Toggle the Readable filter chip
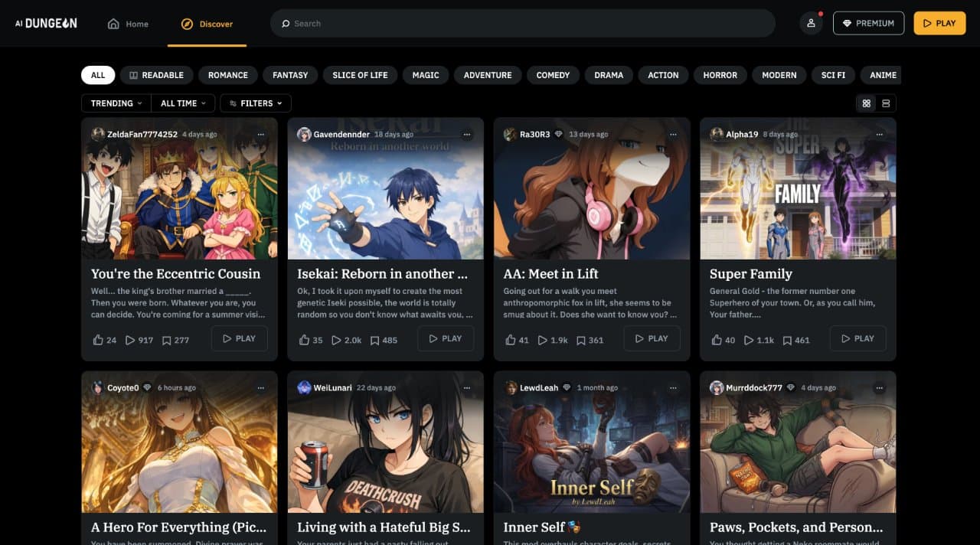 tap(156, 75)
